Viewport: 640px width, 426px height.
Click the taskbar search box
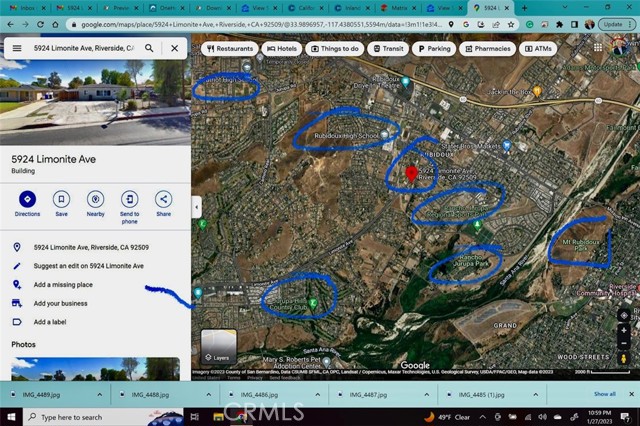(104, 417)
